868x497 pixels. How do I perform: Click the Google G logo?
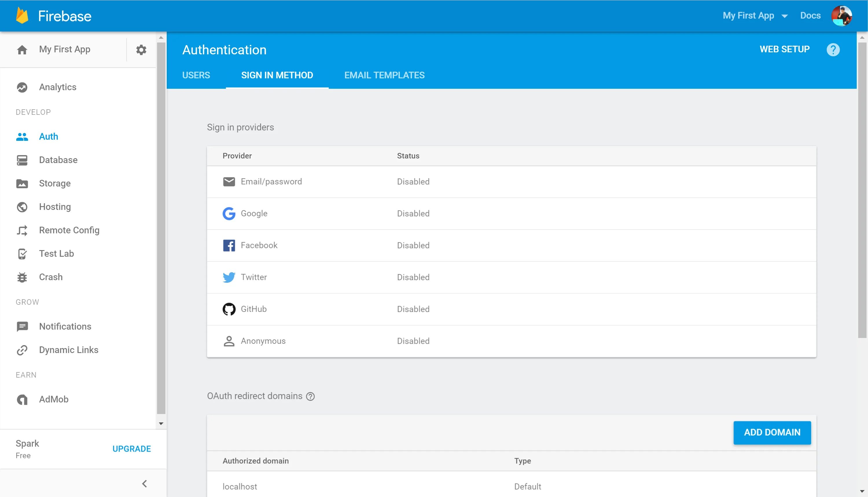point(229,214)
